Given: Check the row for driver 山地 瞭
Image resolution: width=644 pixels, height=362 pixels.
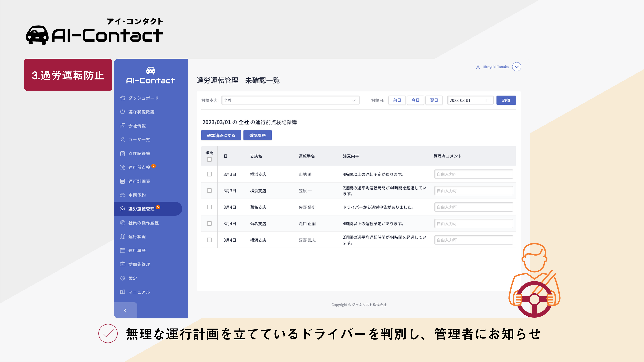Looking at the screenshot, I should coord(209,174).
